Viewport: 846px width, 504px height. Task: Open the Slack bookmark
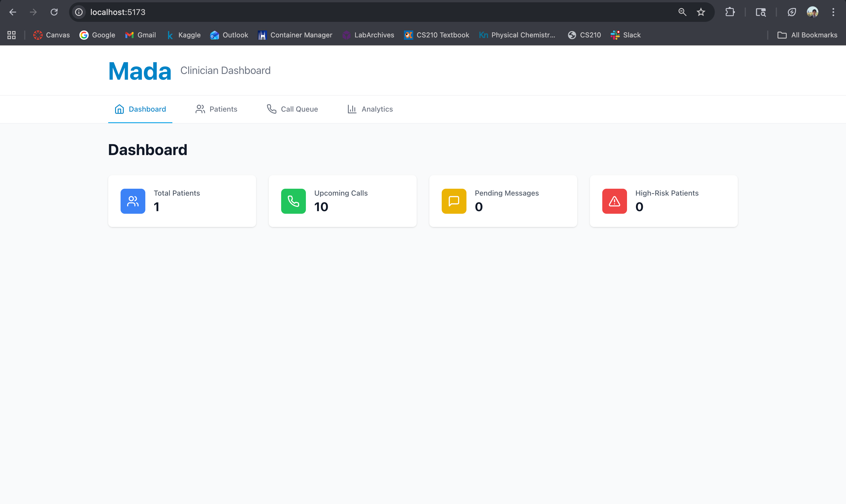(x=626, y=35)
